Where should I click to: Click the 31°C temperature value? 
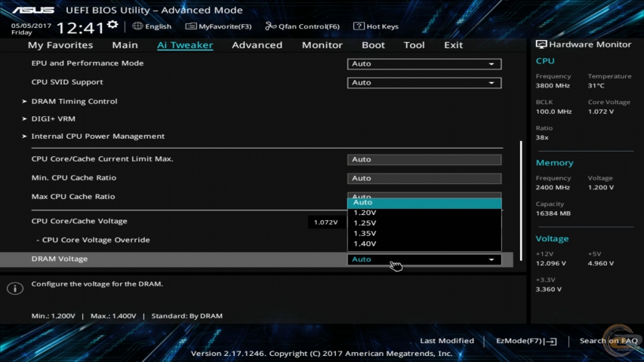pos(596,86)
